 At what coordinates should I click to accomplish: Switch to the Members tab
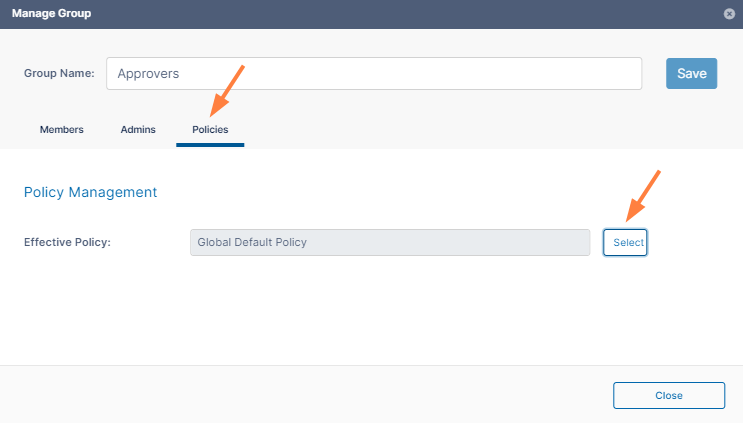[x=61, y=129]
